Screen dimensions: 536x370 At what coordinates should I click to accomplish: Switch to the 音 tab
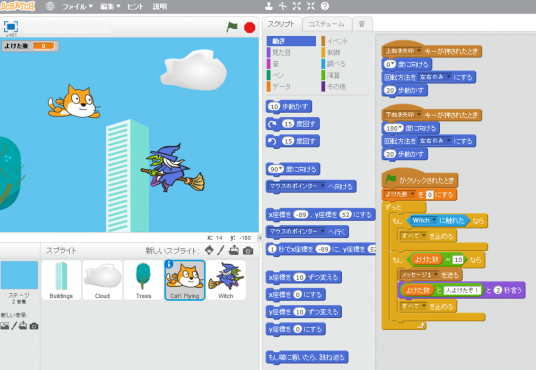(x=362, y=24)
